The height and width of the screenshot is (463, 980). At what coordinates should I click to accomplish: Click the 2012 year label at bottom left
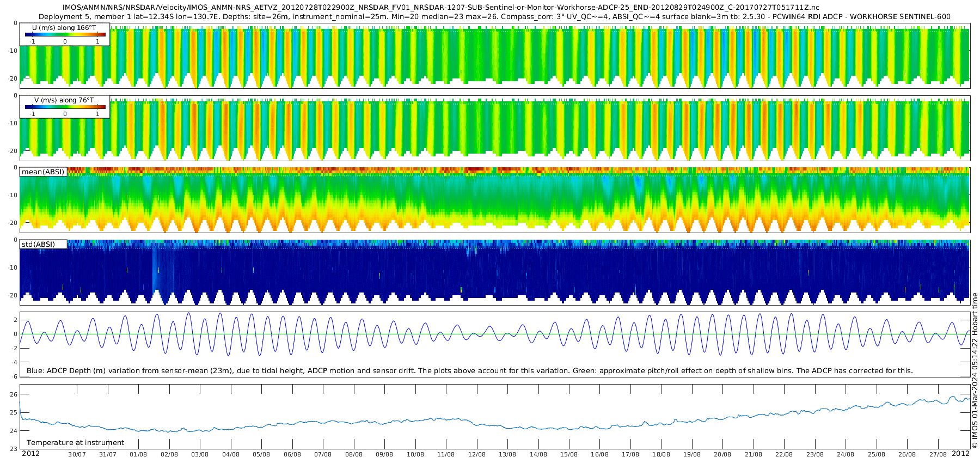click(x=30, y=453)
